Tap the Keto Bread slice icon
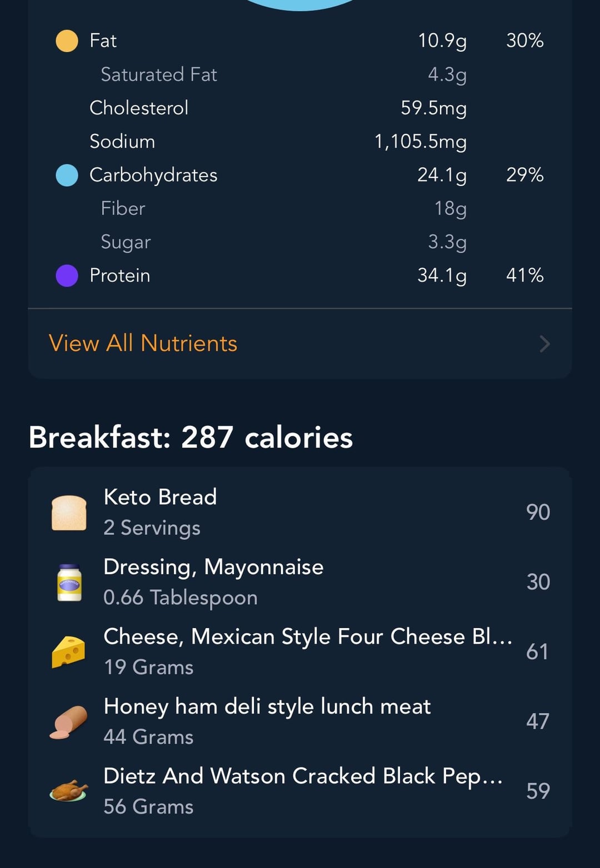 tap(69, 513)
